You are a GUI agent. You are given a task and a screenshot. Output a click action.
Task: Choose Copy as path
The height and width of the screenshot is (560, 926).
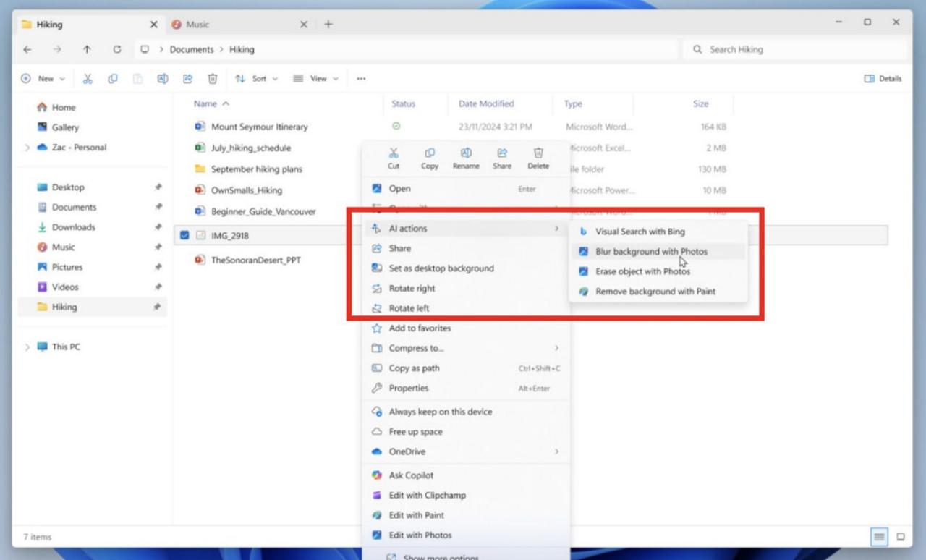(466, 368)
